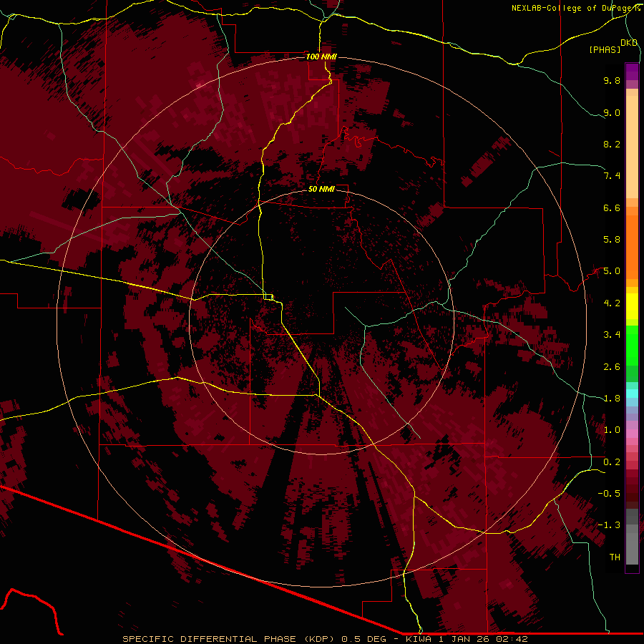Click the TH label on the legend
Screen dimensions: 644x644
click(615, 557)
